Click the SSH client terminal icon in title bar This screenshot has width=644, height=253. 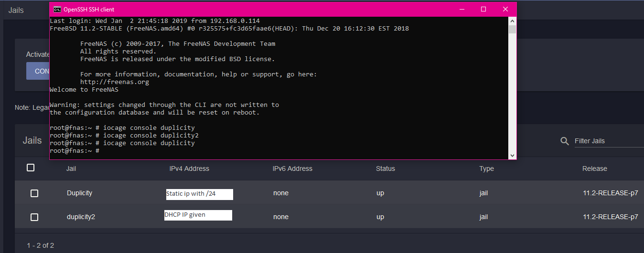tap(57, 9)
